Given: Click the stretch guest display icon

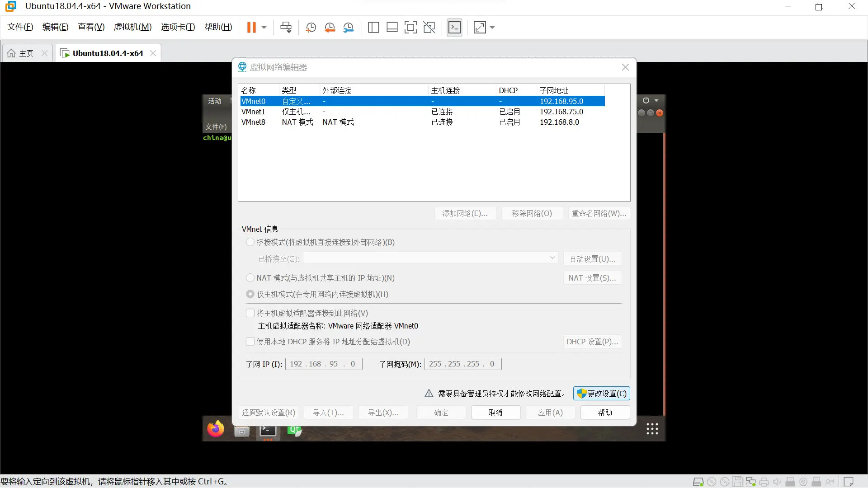Looking at the screenshot, I should point(480,28).
